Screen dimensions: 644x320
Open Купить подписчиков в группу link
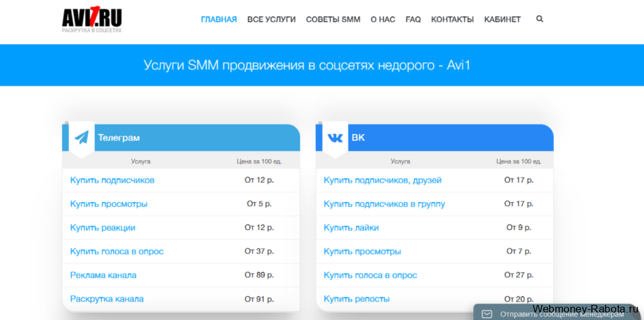click(384, 204)
